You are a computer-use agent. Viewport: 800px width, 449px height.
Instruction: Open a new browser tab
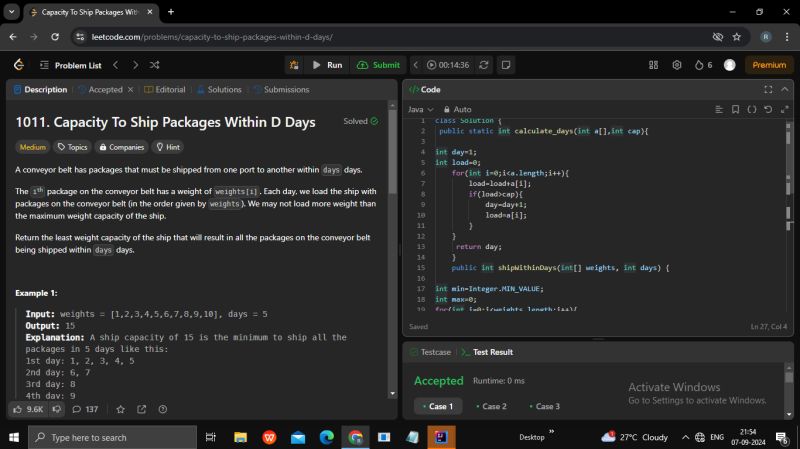[x=171, y=12]
